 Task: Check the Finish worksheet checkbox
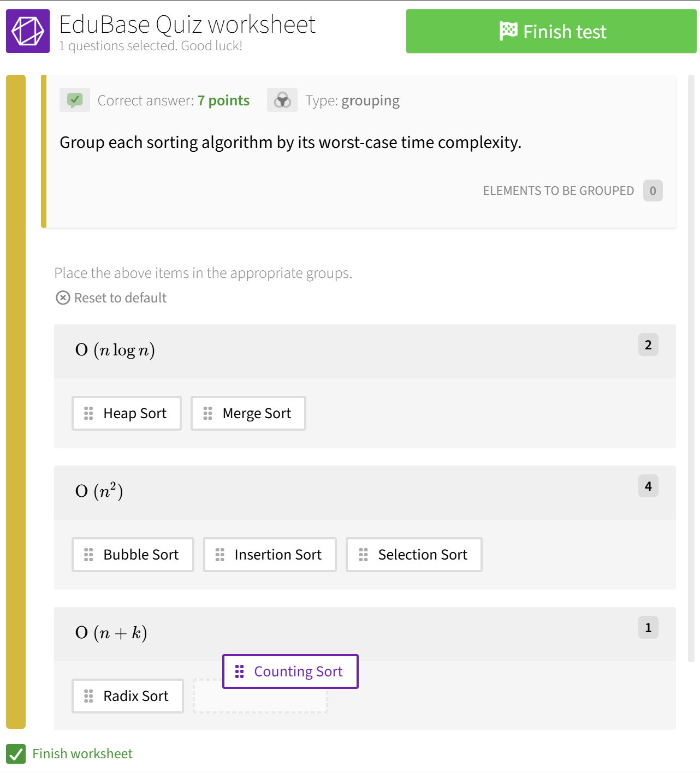click(x=16, y=754)
